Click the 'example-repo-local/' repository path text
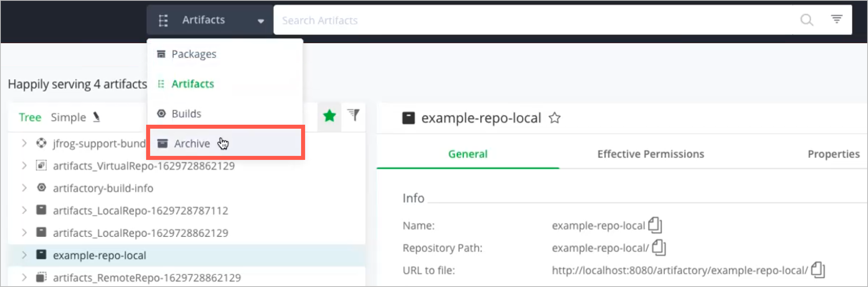The width and height of the screenshot is (868, 287). click(x=600, y=248)
